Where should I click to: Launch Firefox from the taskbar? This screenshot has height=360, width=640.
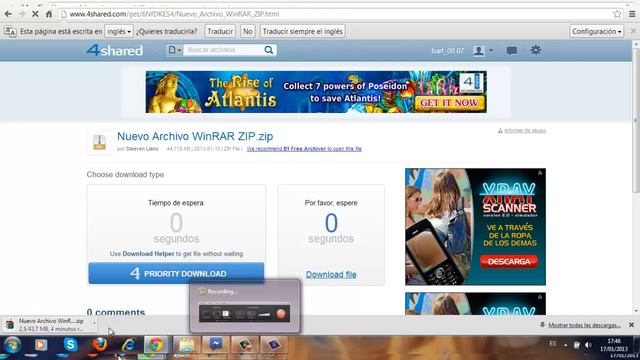point(99,345)
